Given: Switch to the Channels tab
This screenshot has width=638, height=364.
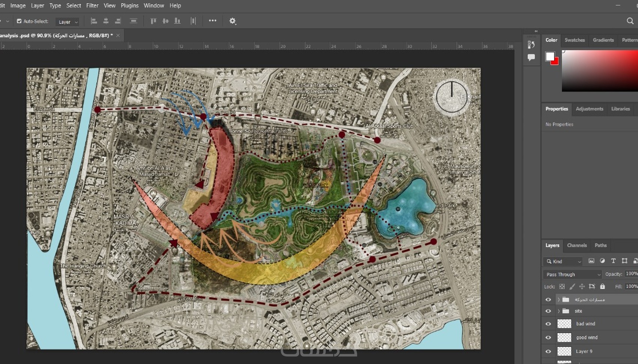Looking at the screenshot, I should coord(576,245).
